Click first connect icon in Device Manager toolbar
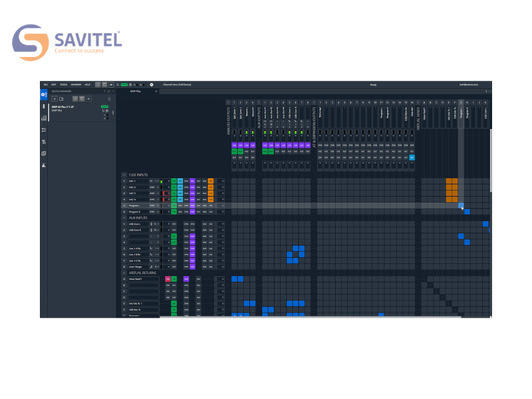 (x=75, y=98)
